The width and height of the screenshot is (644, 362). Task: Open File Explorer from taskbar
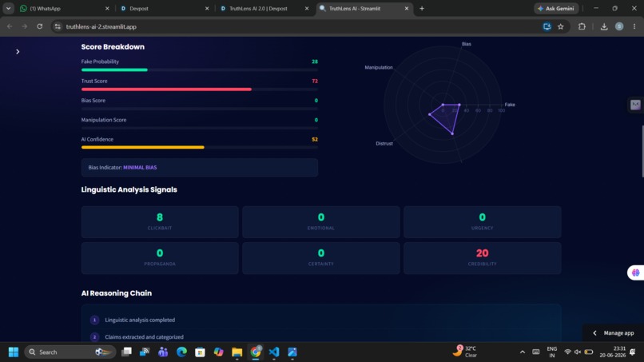pos(237,352)
